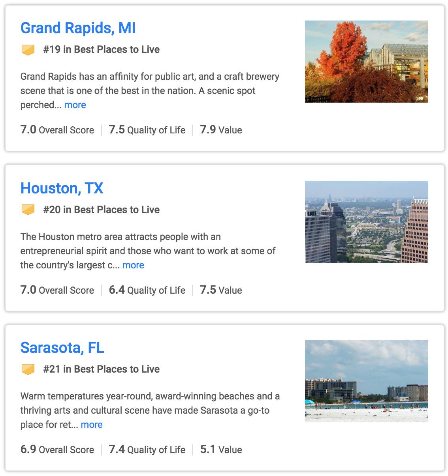448x476 pixels.
Task: Click the Sarasota beach photo
Action: tap(366, 381)
